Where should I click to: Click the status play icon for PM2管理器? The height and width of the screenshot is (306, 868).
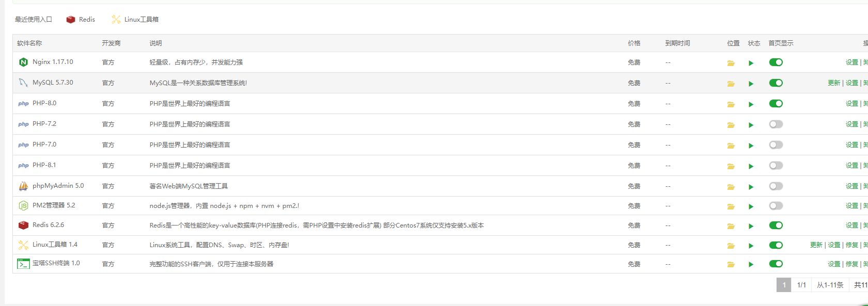tap(751, 206)
